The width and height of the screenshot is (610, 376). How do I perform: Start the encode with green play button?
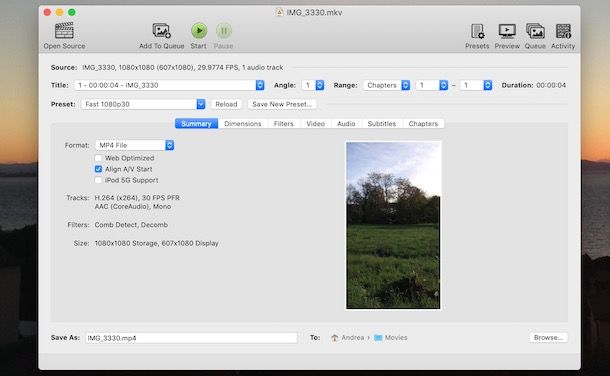[x=199, y=31]
